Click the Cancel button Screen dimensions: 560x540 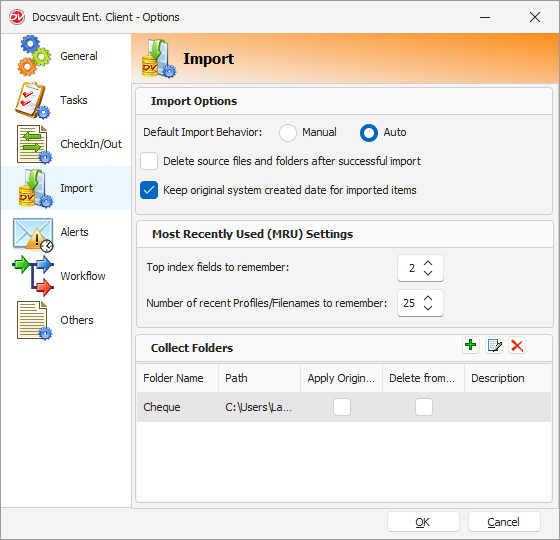[x=504, y=522]
